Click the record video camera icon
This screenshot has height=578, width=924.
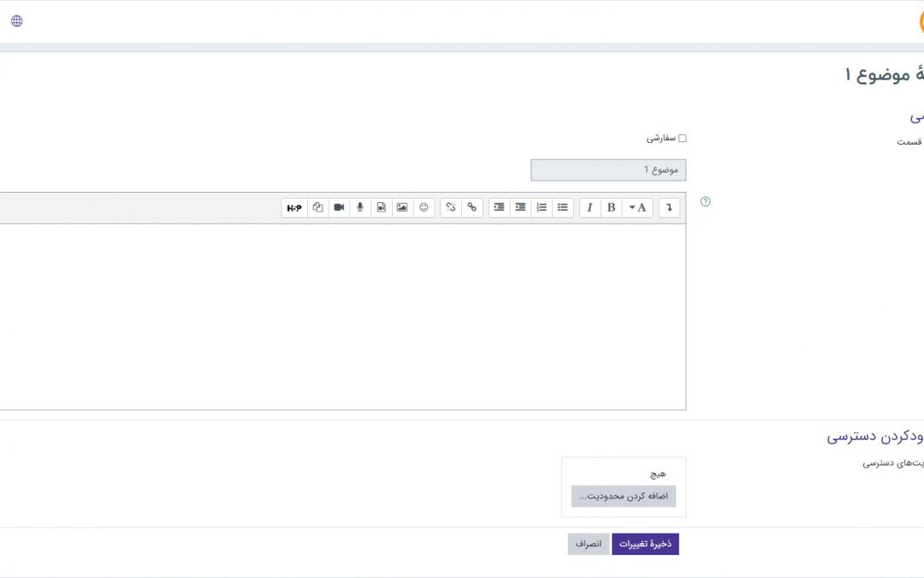point(339,207)
